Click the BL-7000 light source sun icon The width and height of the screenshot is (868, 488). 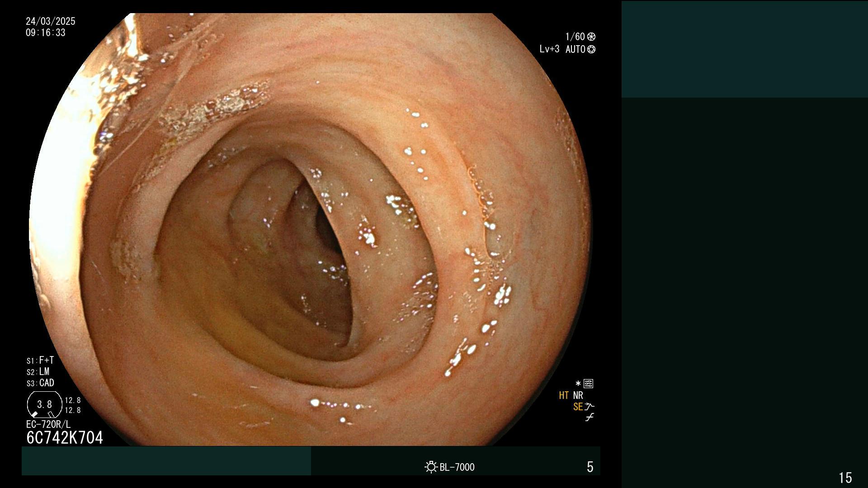(x=431, y=467)
